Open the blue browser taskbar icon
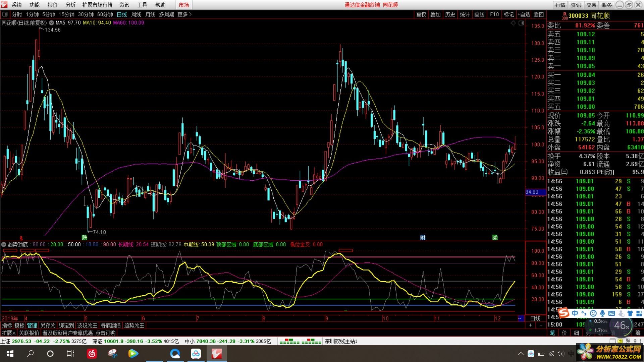This screenshot has width=644, height=362. tap(175, 354)
